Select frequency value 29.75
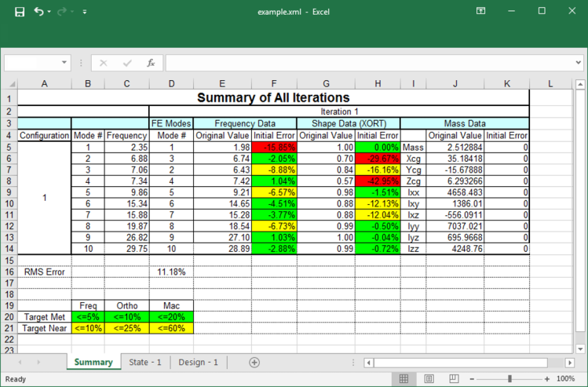Viewport: 588px width, 387px height. coord(126,249)
